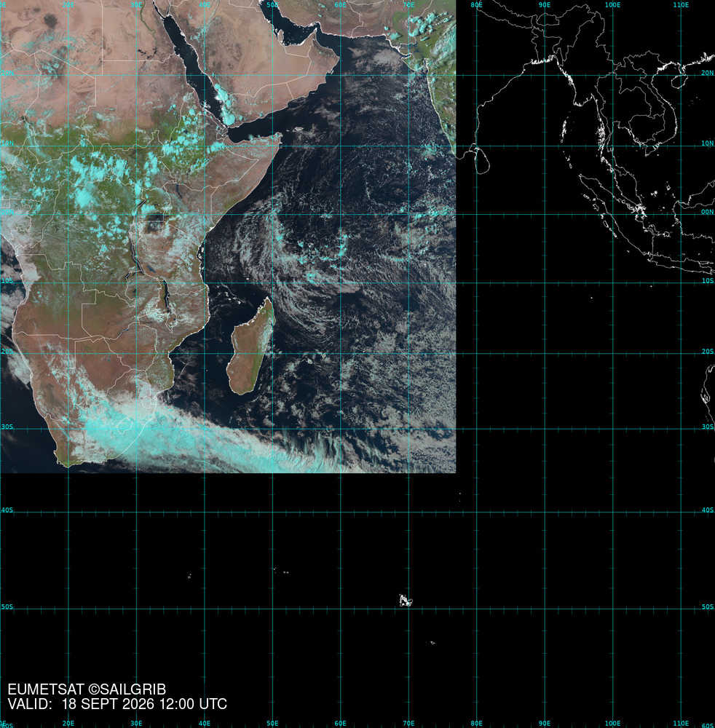The height and width of the screenshot is (728, 715).
Task: Click the VALID 18 SEPT 2026 timestamp
Action: tap(117, 704)
